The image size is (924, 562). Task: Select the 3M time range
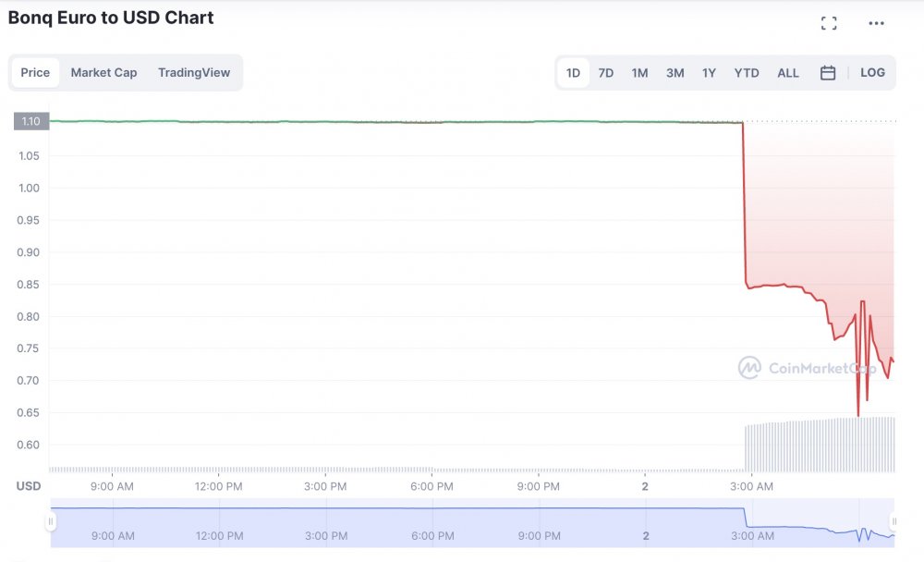[x=675, y=73]
